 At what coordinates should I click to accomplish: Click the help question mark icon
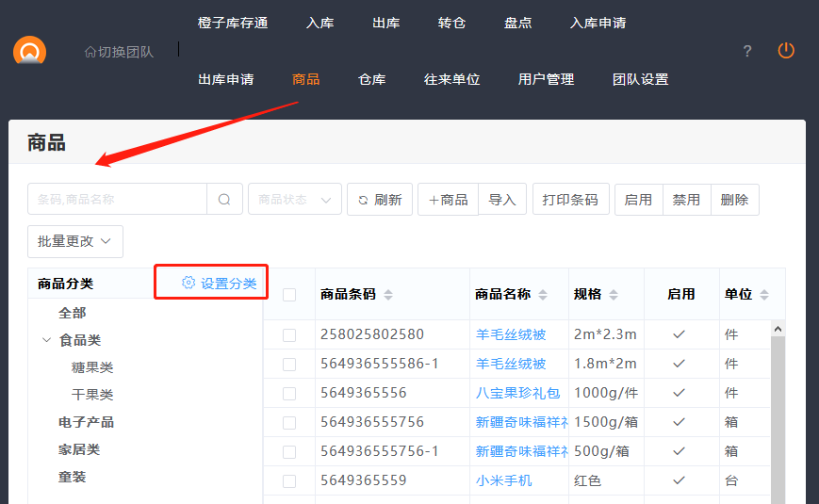747,51
